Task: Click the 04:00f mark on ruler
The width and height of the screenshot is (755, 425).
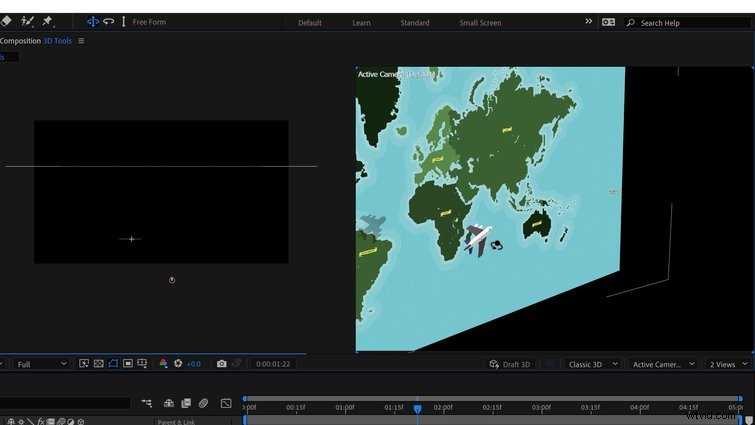Action: click(x=639, y=407)
